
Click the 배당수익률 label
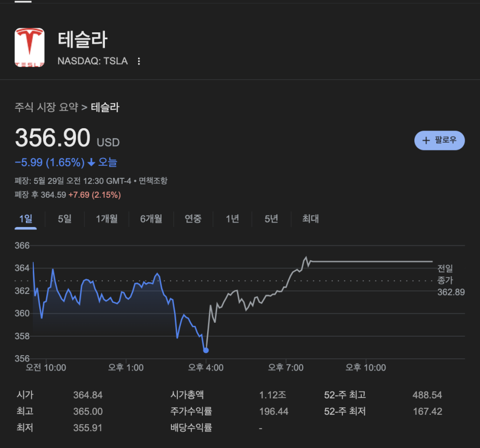[x=191, y=428]
